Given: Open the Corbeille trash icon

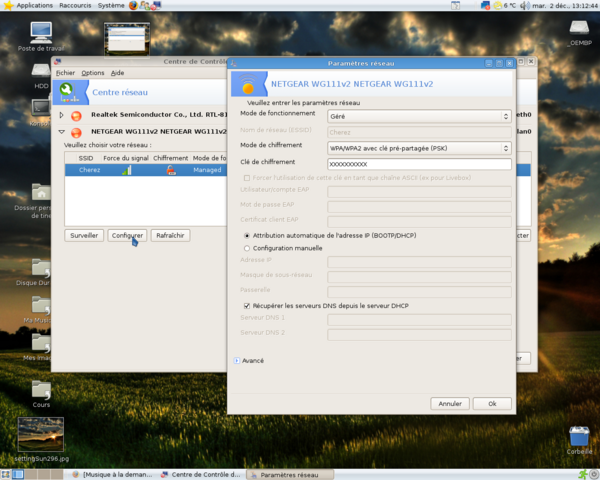Looking at the screenshot, I should coord(579,436).
